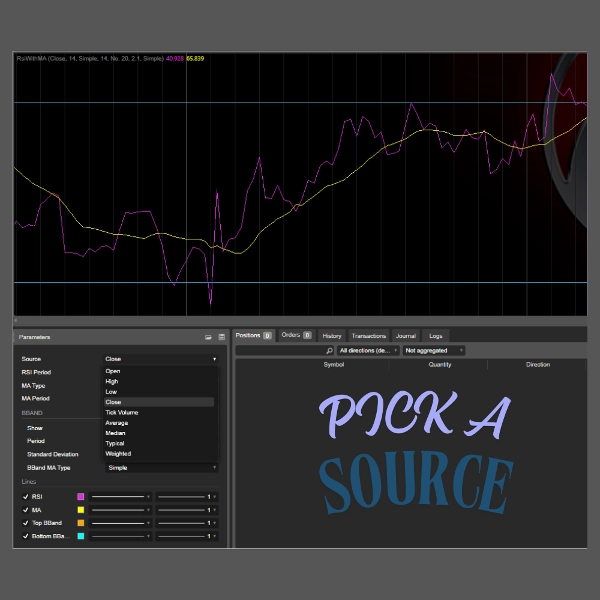
Task: Switch to the Journal tab
Action: click(405, 336)
